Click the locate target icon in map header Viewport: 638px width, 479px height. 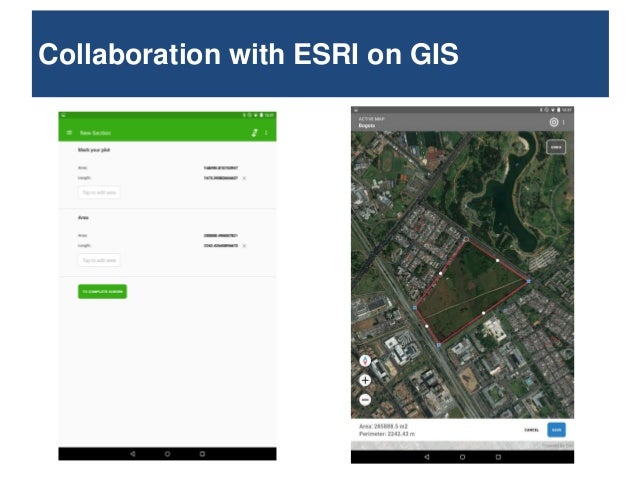553,122
